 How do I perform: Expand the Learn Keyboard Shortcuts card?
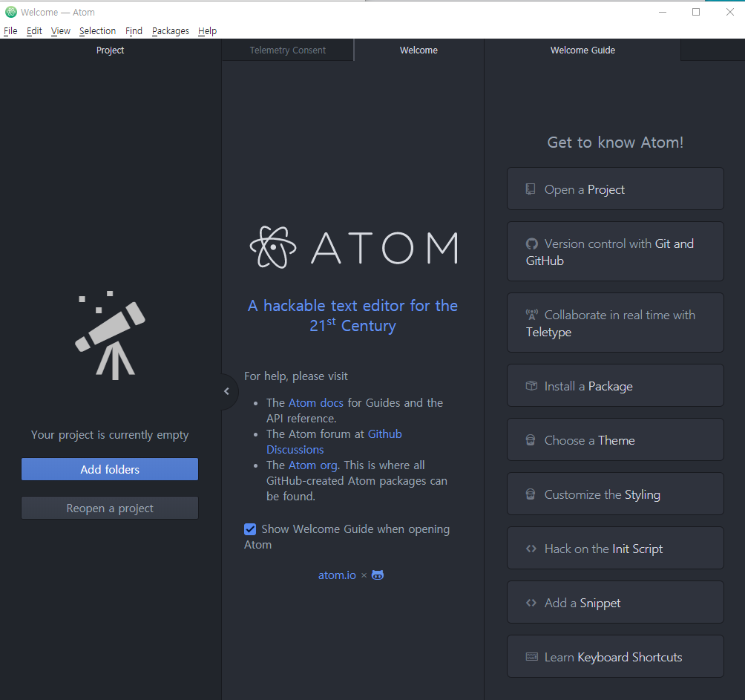point(615,656)
